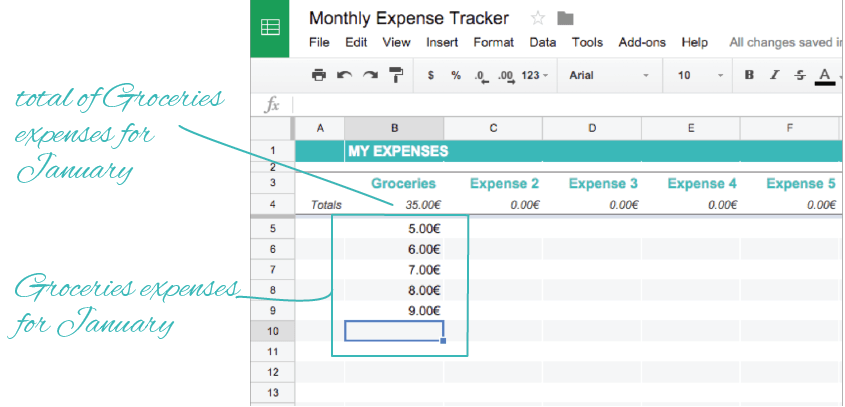Select column B header
This screenshot has width=845, height=407.
click(x=394, y=128)
